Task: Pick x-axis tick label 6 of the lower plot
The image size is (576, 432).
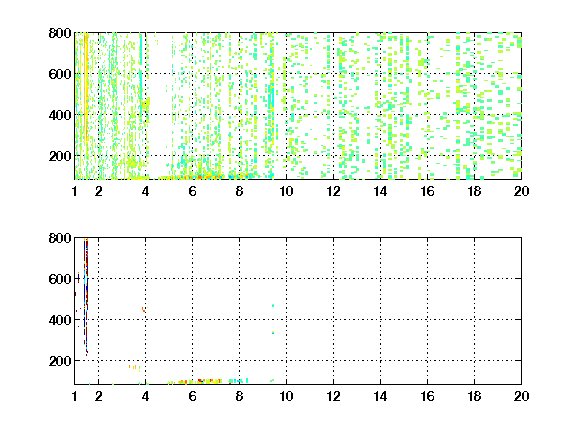Action: pos(192,396)
